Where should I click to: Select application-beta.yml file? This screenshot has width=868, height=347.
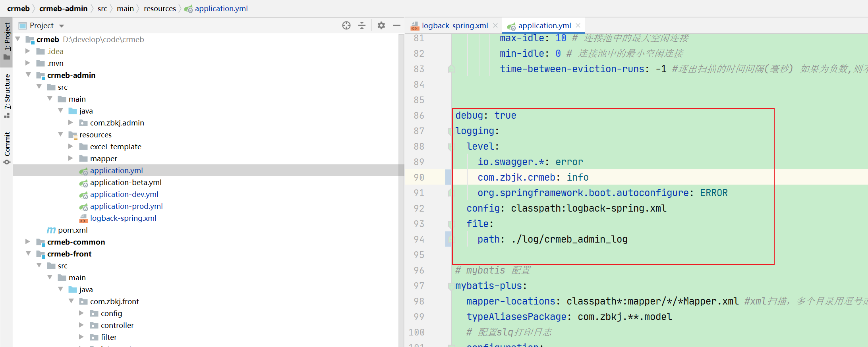point(126,182)
